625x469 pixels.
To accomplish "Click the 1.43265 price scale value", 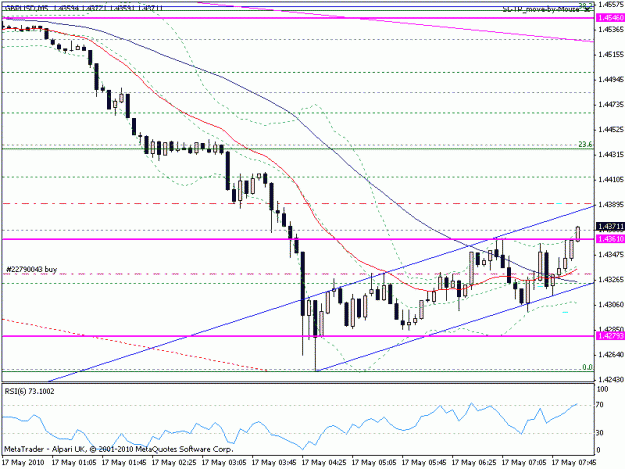I will (x=611, y=280).
